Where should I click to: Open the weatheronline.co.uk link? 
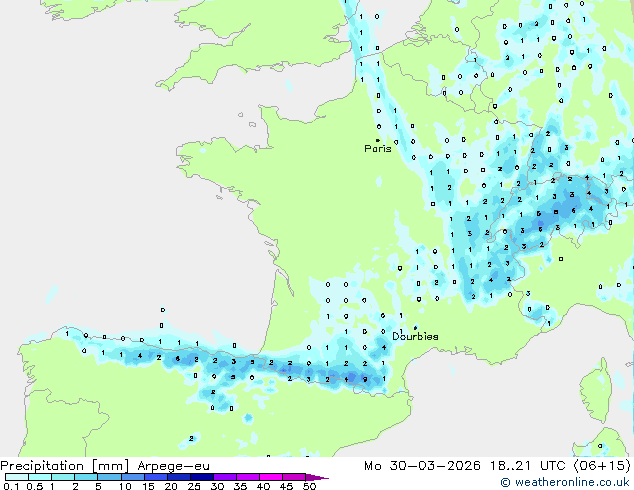(565, 482)
